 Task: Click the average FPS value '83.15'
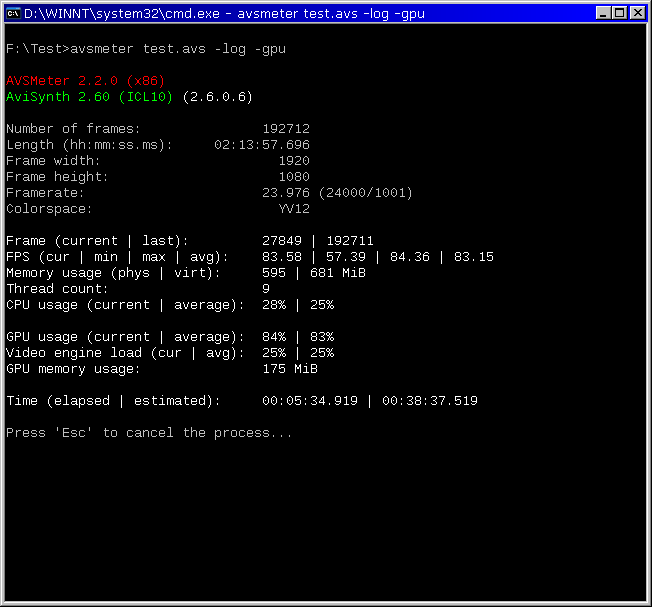[474, 257]
